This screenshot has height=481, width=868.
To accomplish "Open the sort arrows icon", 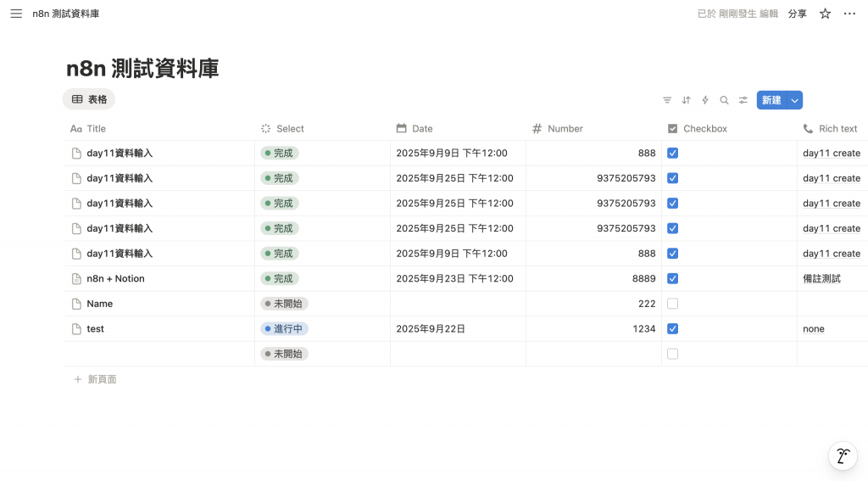I will click(x=686, y=100).
